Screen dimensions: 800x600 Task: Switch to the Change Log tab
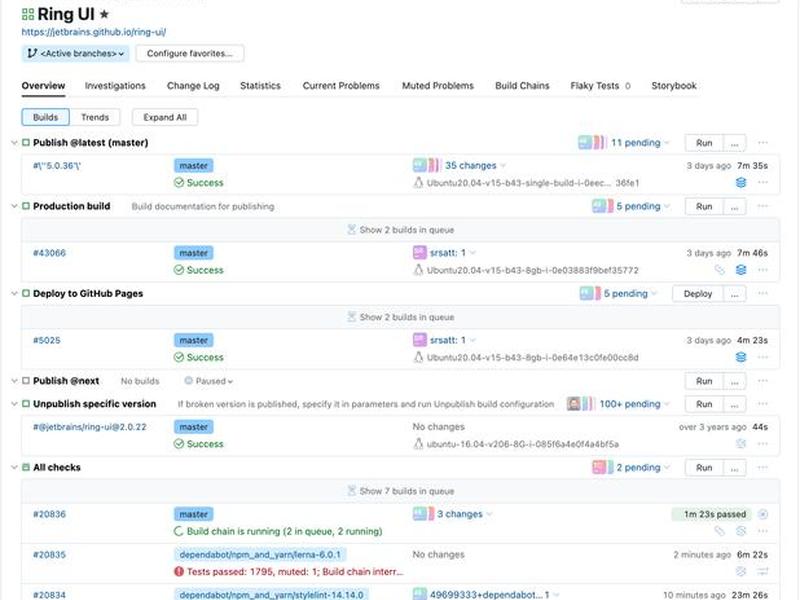point(193,86)
